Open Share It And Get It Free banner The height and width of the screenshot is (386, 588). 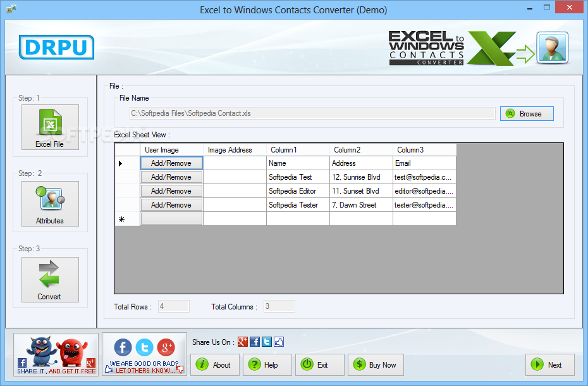pyautogui.click(x=56, y=354)
